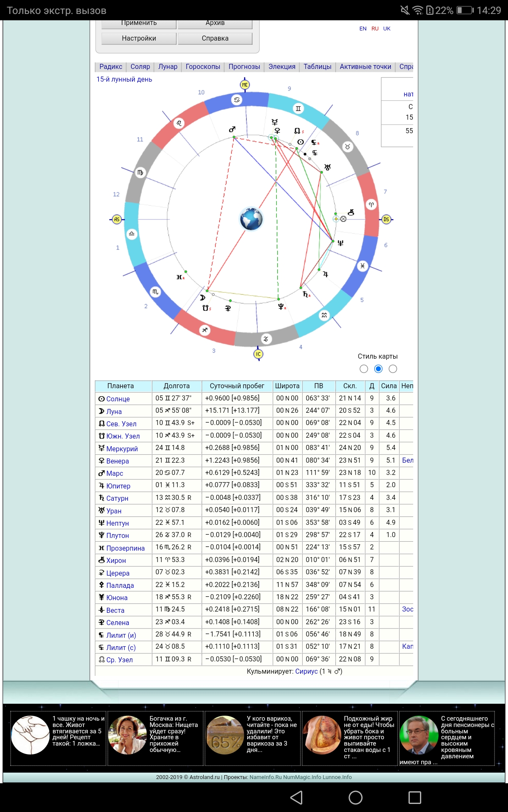508x812 pixels.
Task: Open the Солнце planet link
Action: coord(118,399)
